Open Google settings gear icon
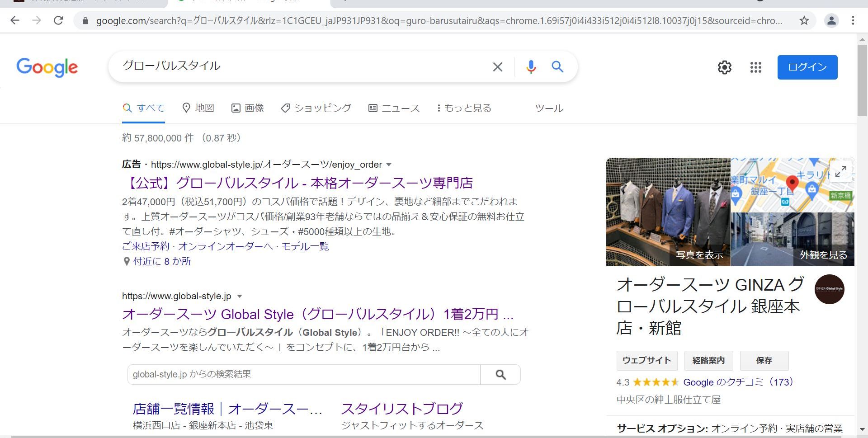The height and width of the screenshot is (438, 868). coord(724,67)
